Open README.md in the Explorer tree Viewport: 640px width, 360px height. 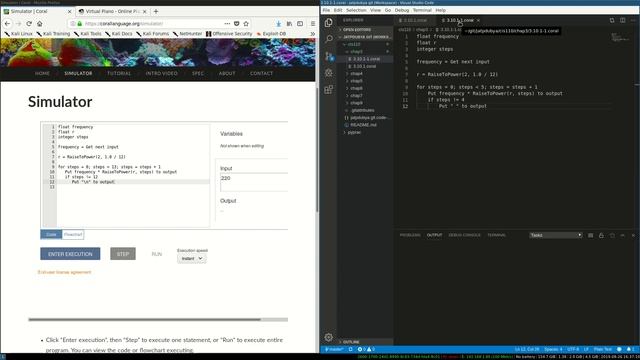pos(363,125)
